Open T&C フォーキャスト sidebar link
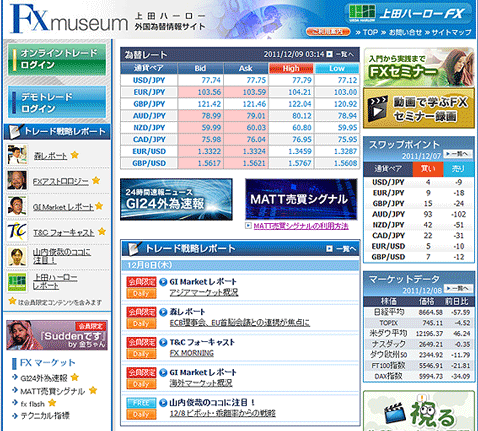The image size is (478, 431). [64, 233]
